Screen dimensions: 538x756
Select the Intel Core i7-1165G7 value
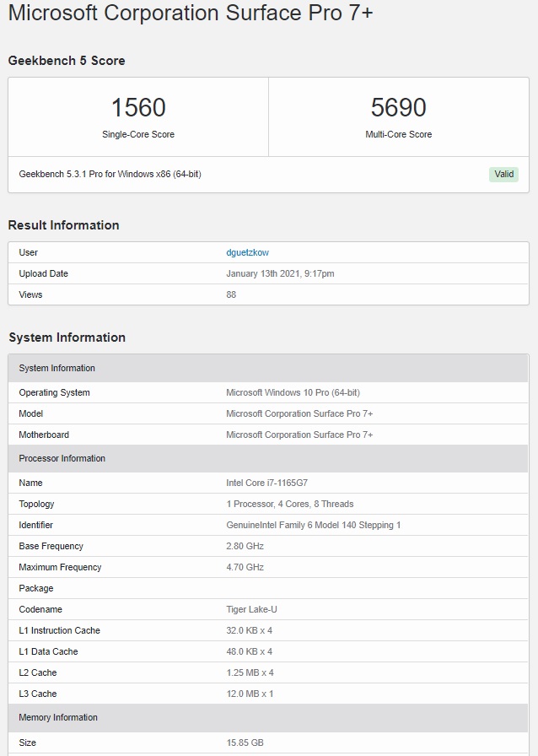267,483
